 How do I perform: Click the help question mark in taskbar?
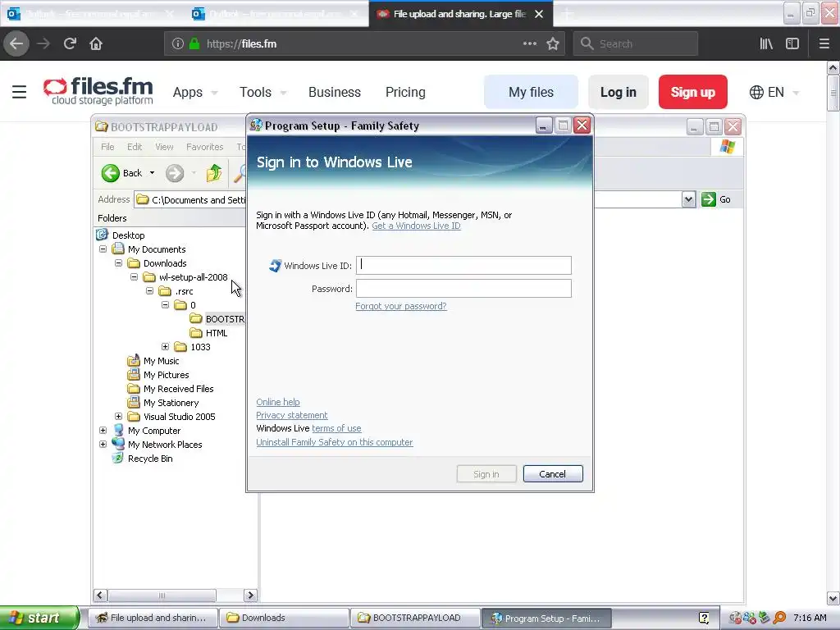704,618
